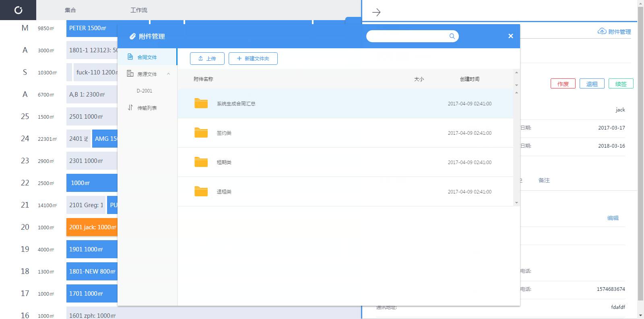
Task: Click the 创建时间 column header
Action: tap(470, 79)
